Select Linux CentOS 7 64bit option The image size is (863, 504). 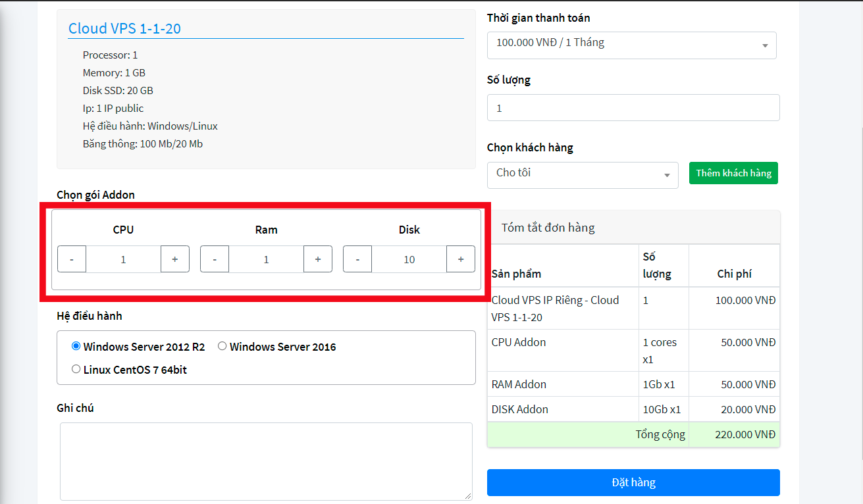click(76, 370)
